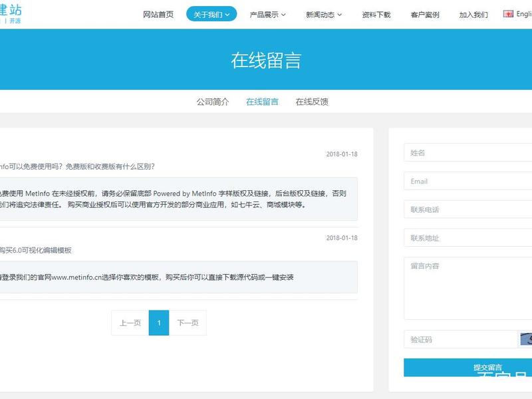
Task: Click the 联系电话 phone input field
Action: (468, 209)
